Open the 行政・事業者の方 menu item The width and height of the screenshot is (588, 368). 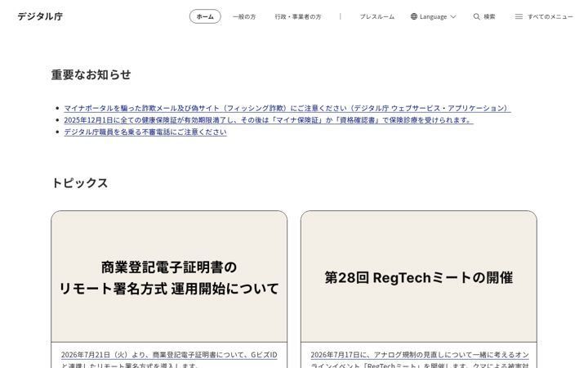[298, 16]
